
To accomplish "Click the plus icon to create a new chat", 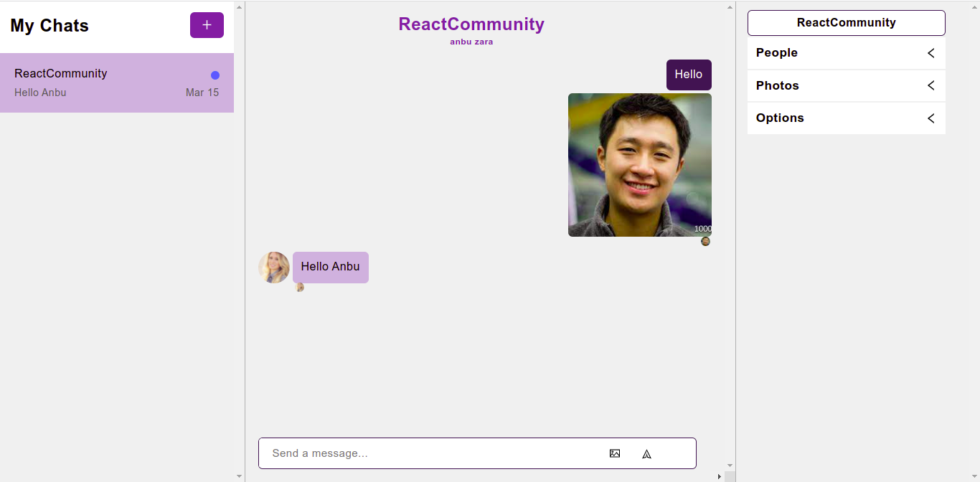I will (207, 25).
